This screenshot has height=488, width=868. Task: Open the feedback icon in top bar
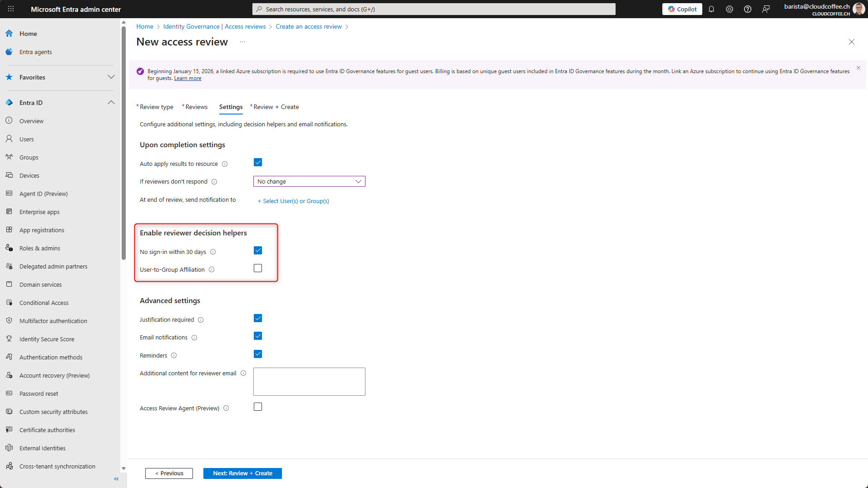pyautogui.click(x=766, y=9)
